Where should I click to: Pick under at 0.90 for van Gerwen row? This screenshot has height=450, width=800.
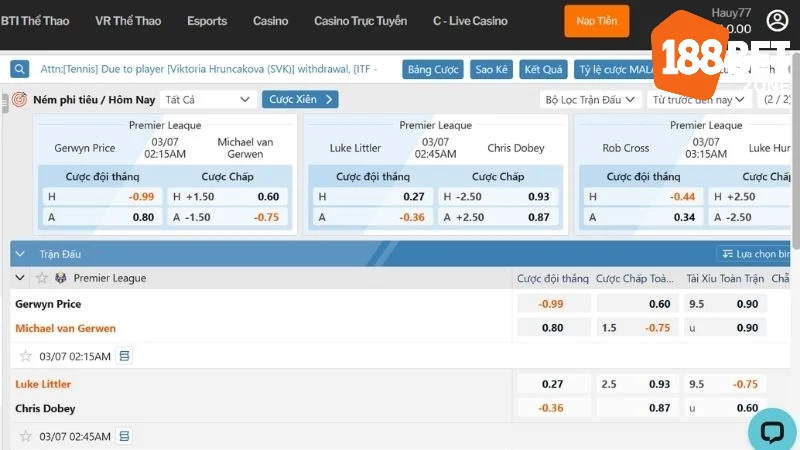click(725, 328)
